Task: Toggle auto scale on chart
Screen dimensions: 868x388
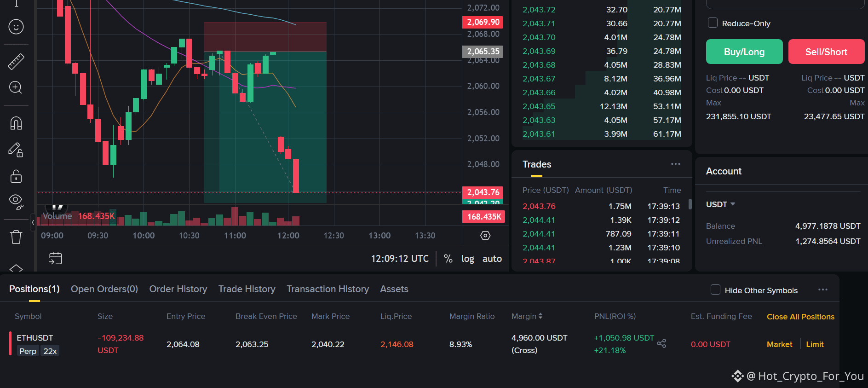Action: [492, 259]
